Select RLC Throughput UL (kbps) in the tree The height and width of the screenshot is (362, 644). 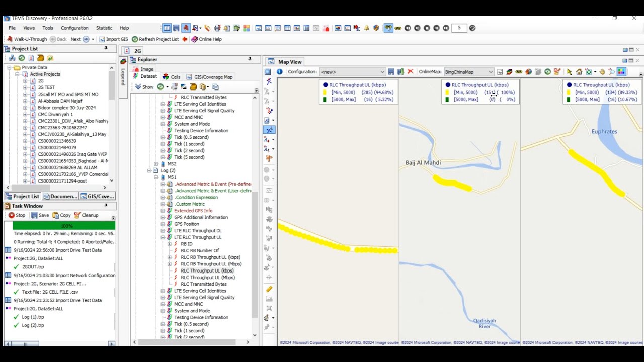point(207,270)
